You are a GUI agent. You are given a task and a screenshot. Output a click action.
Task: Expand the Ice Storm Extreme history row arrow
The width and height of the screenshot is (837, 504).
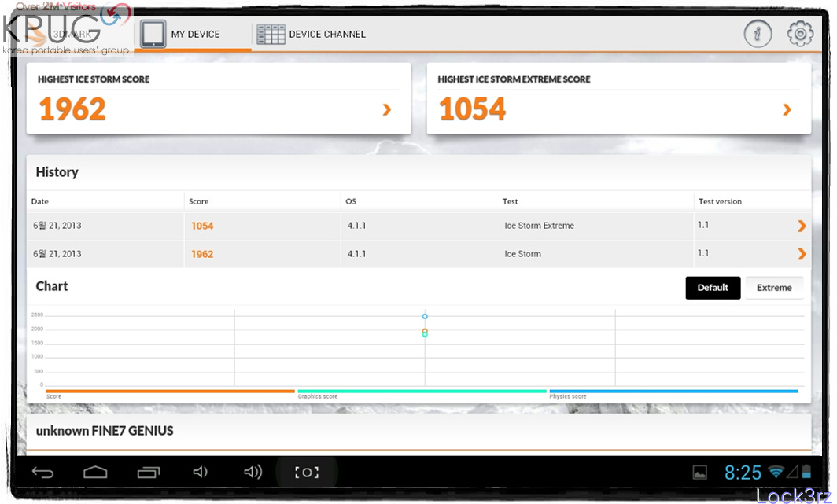tap(802, 226)
